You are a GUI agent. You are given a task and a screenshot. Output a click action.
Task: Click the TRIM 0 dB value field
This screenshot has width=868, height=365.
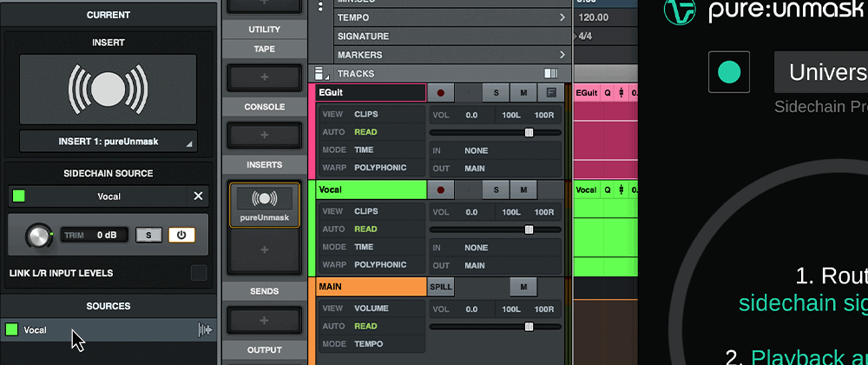click(95, 235)
